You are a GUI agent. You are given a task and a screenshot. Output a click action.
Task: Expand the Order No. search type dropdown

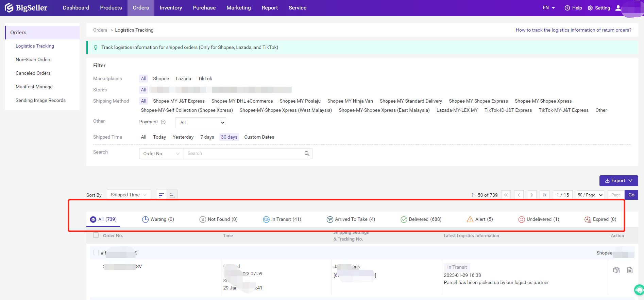point(161,154)
